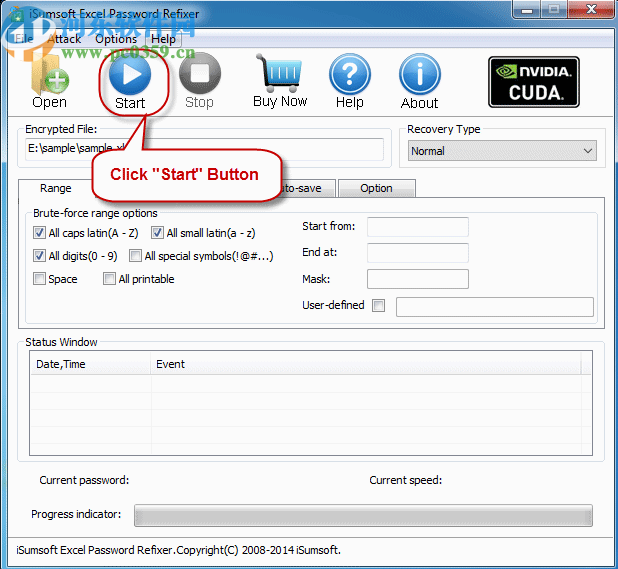The width and height of the screenshot is (618, 569).
Task: Switch to the Option tab
Action: click(376, 188)
